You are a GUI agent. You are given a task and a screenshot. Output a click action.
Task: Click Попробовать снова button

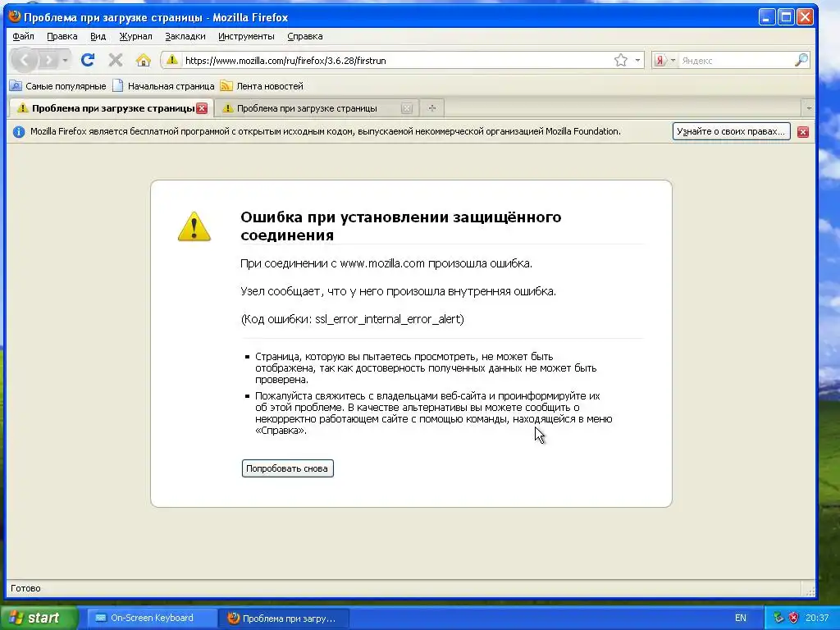coord(287,468)
